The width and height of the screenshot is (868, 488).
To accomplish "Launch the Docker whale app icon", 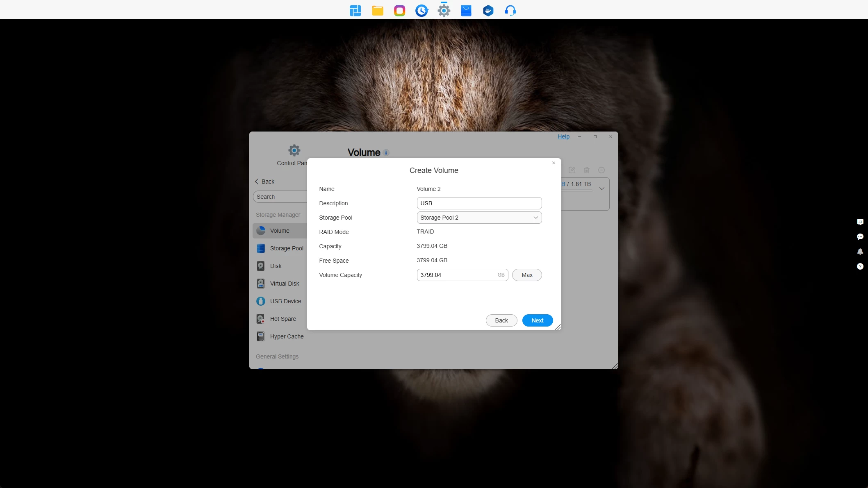I will click(488, 10).
